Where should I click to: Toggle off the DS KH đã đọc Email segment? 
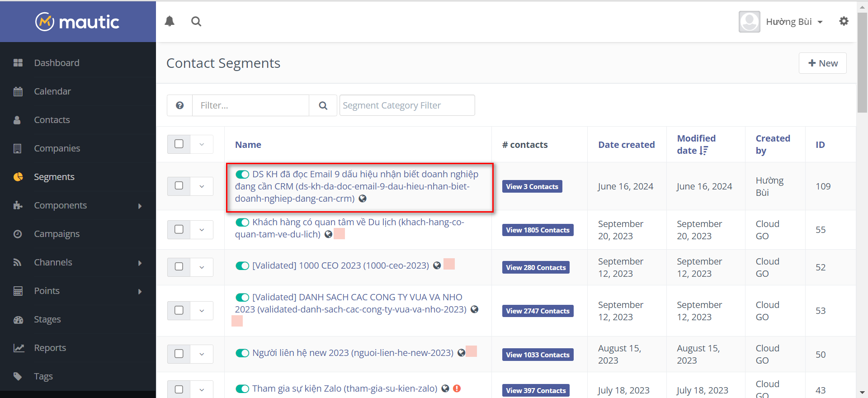pos(242,175)
